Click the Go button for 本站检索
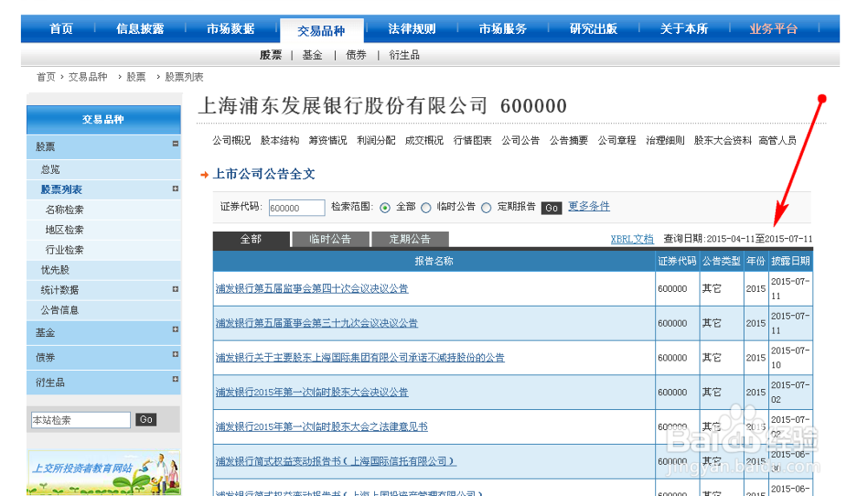The image size is (868, 496). (146, 420)
